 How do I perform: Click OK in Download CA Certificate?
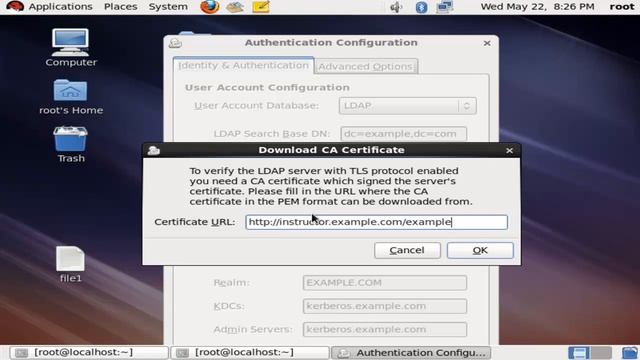coord(480,250)
